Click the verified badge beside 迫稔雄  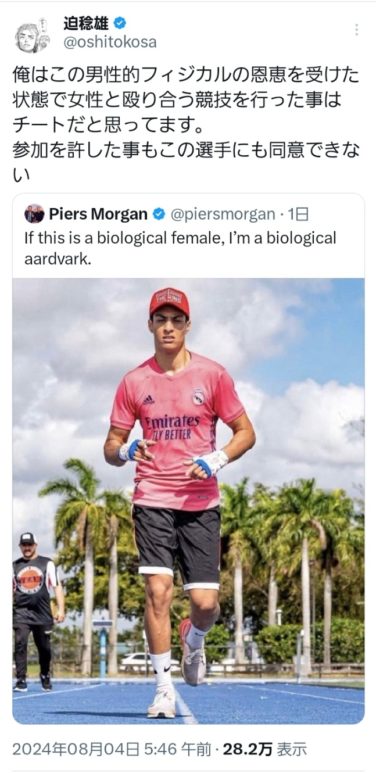click(x=119, y=22)
